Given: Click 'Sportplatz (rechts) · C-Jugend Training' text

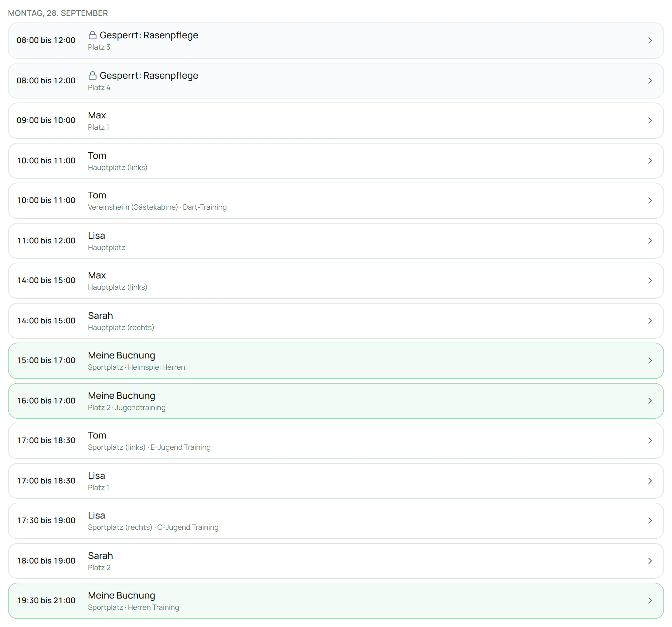Looking at the screenshot, I should pos(153,528).
